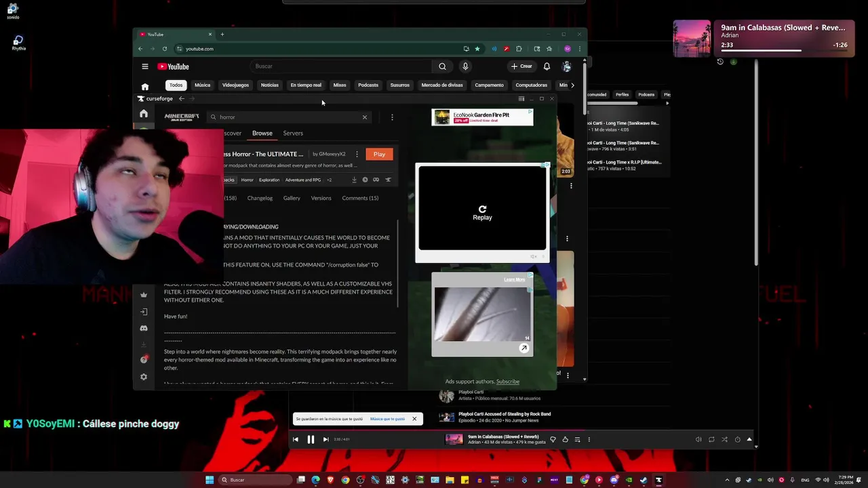The height and width of the screenshot is (488, 868).
Task: Click author link GMoneyyX2
Action: 332,154
